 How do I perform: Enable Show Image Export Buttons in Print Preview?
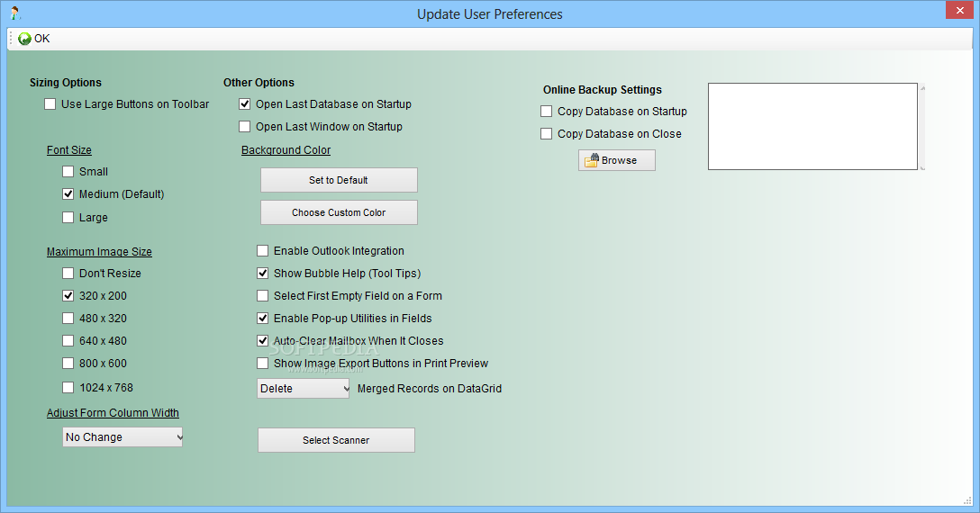coord(262,363)
